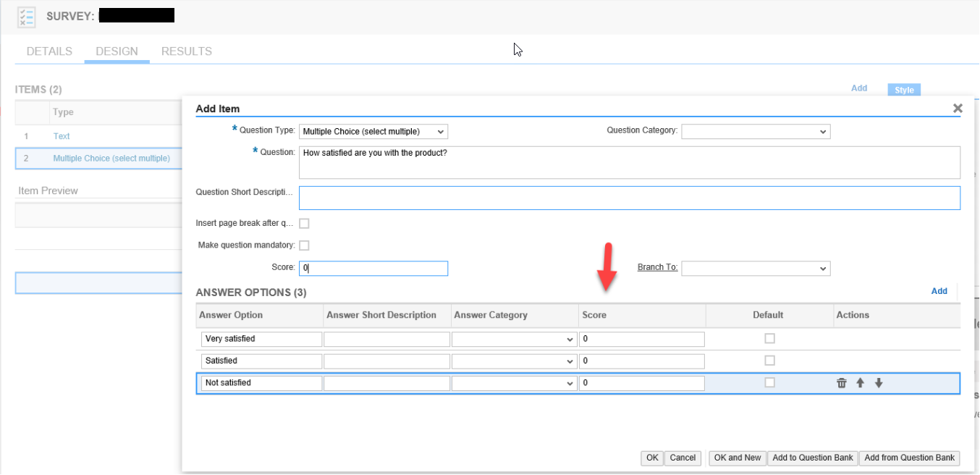Image resolution: width=980 pixels, height=475 pixels.
Task: Expand the Branch To dropdown
Action: pos(756,269)
